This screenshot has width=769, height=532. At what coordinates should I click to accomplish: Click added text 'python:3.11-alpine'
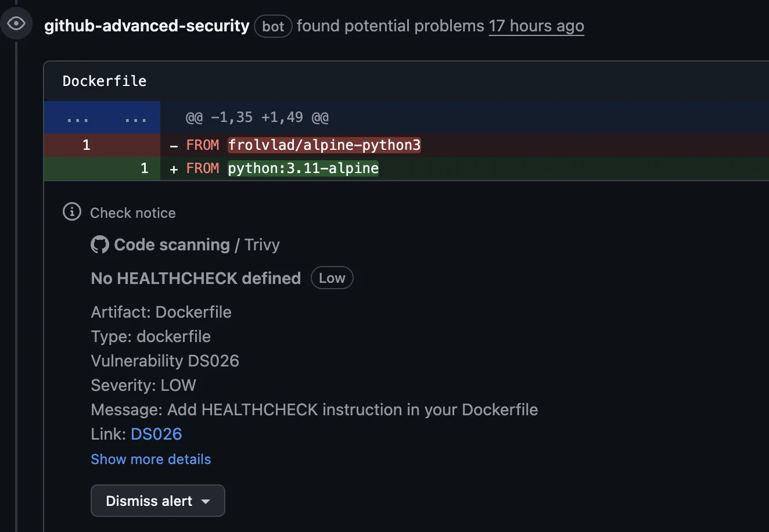coord(303,168)
